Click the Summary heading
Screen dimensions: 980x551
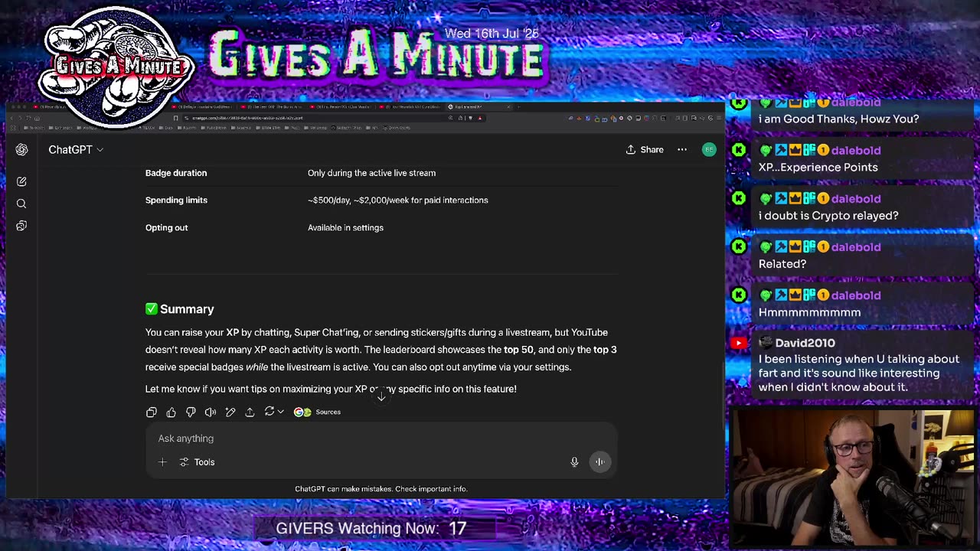coord(180,309)
